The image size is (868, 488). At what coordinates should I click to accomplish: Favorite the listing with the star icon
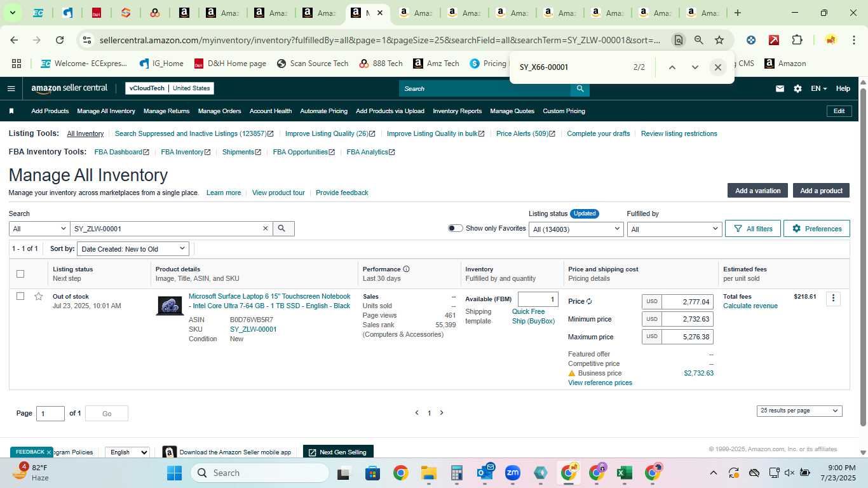39,296
